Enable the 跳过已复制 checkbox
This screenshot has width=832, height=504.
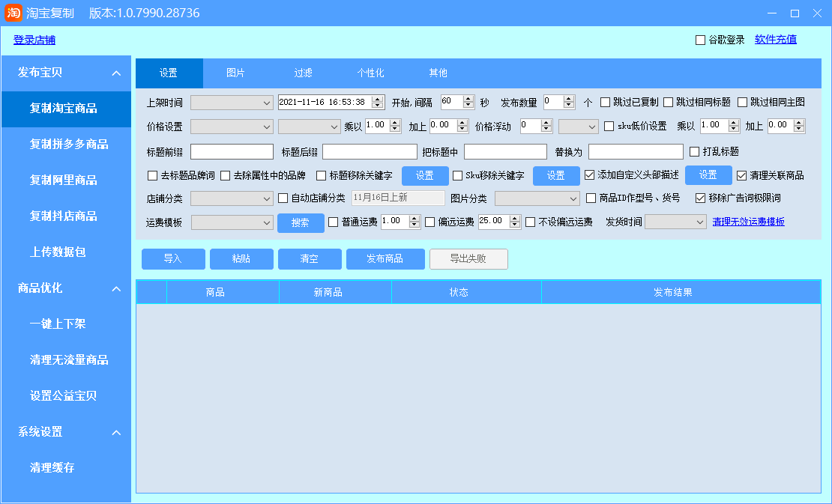coord(606,103)
